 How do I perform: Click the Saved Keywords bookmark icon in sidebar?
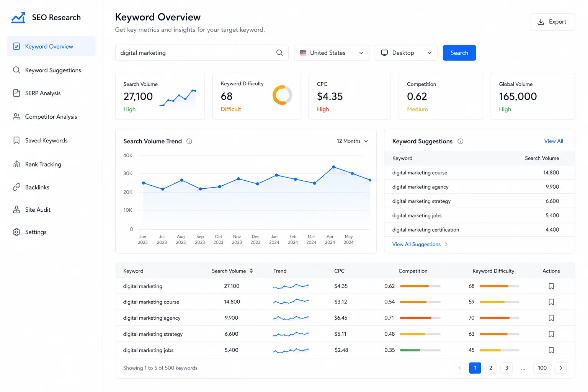tap(16, 140)
